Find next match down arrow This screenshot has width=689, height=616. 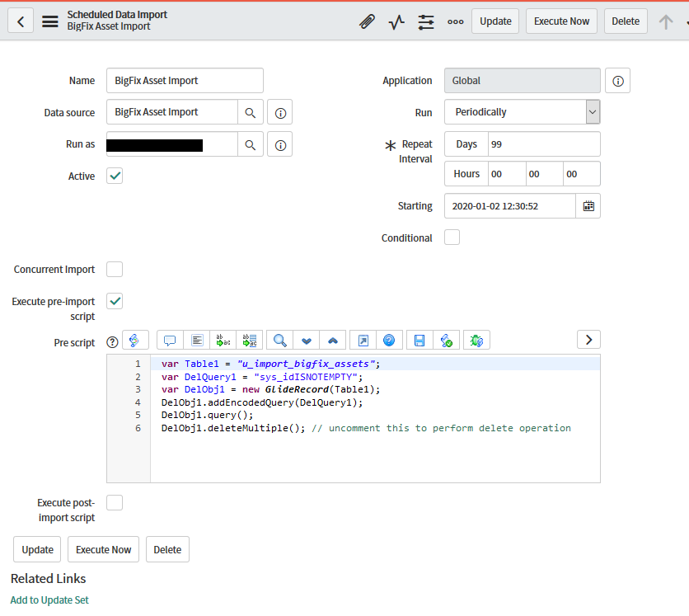click(x=307, y=341)
